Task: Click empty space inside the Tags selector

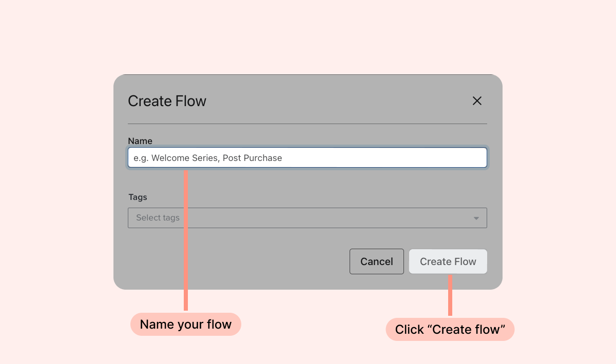Action: tap(334, 218)
